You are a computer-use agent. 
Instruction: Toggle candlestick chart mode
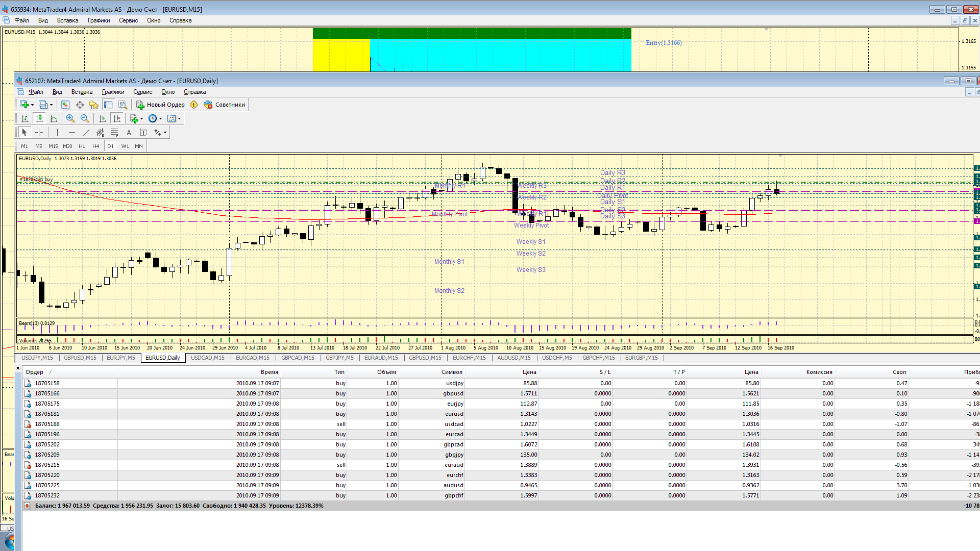tap(39, 118)
